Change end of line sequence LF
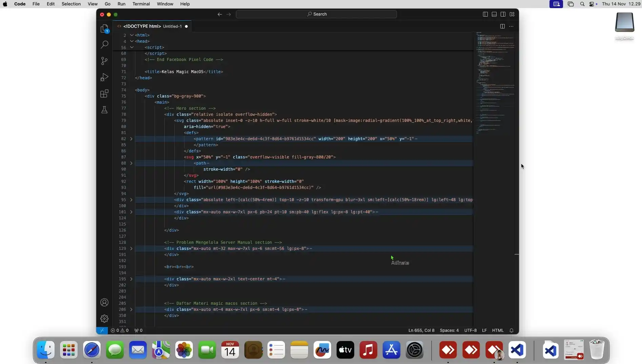 [484, 330]
